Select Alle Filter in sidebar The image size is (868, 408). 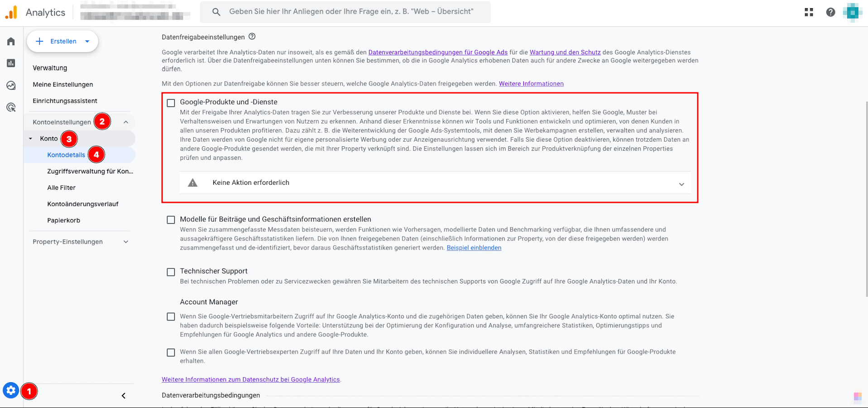coord(61,187)
